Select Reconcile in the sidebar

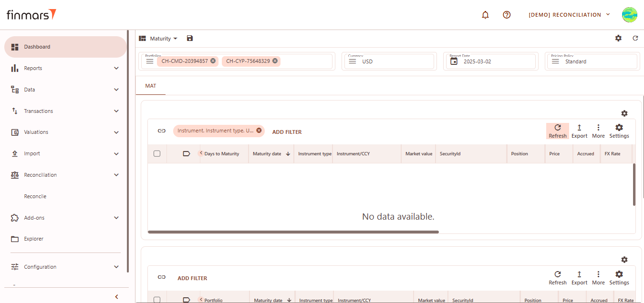[35, 196]
